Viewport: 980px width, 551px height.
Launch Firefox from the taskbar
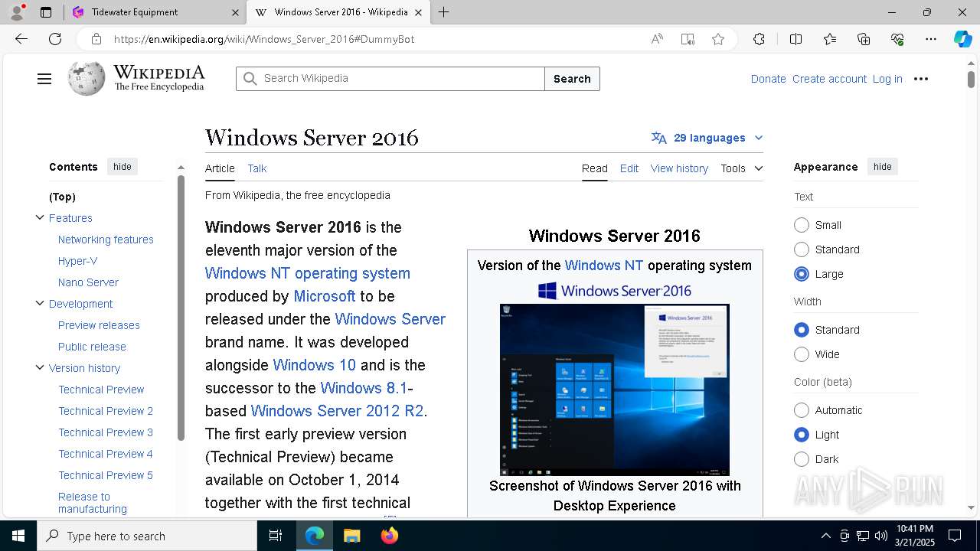tap(390, 536)
